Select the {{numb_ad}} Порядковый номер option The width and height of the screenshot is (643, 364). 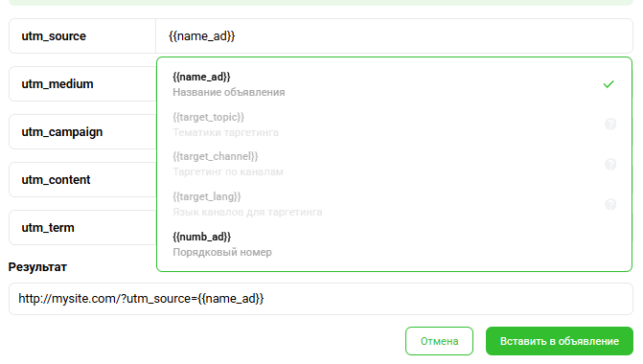394,244
